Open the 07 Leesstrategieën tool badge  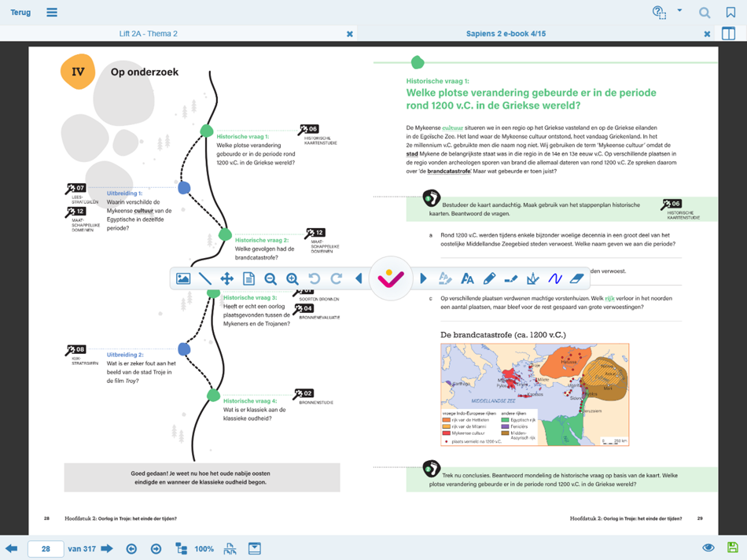[75, 188]
